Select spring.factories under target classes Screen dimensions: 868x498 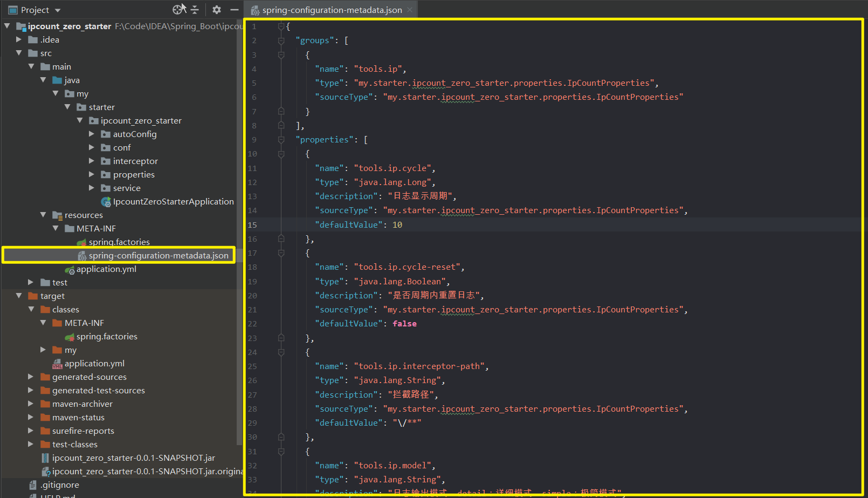click(x=107, y=336)
